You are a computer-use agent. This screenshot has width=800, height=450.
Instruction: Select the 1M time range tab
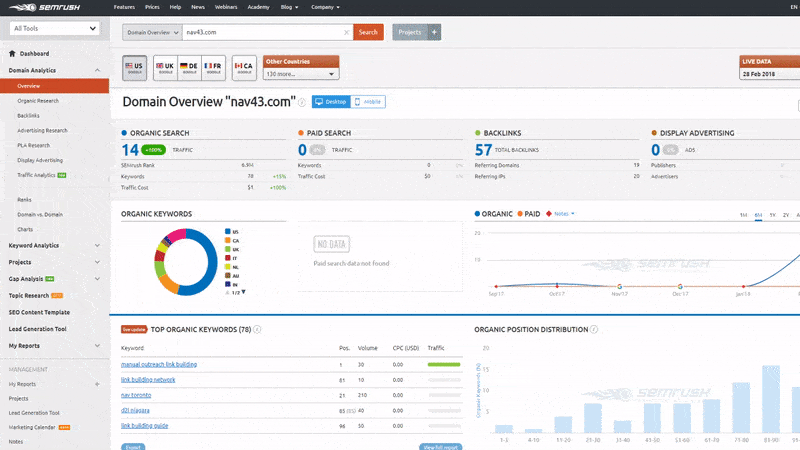tap(743, 215)
